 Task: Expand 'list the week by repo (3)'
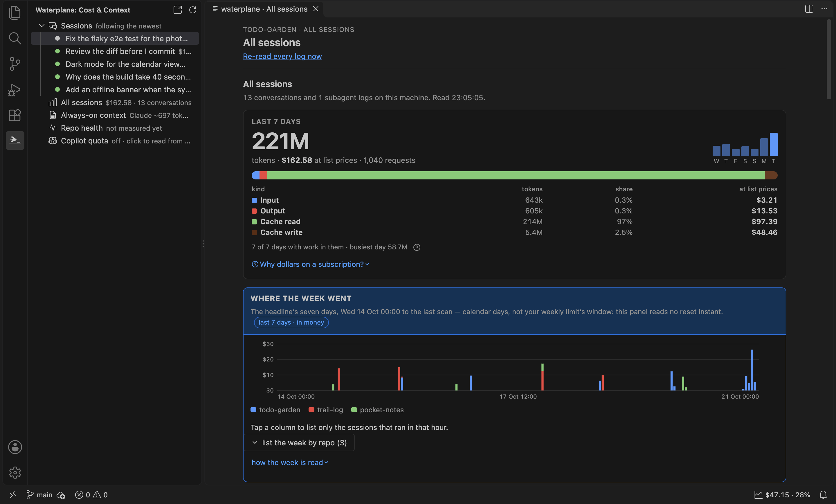(299, 442)
